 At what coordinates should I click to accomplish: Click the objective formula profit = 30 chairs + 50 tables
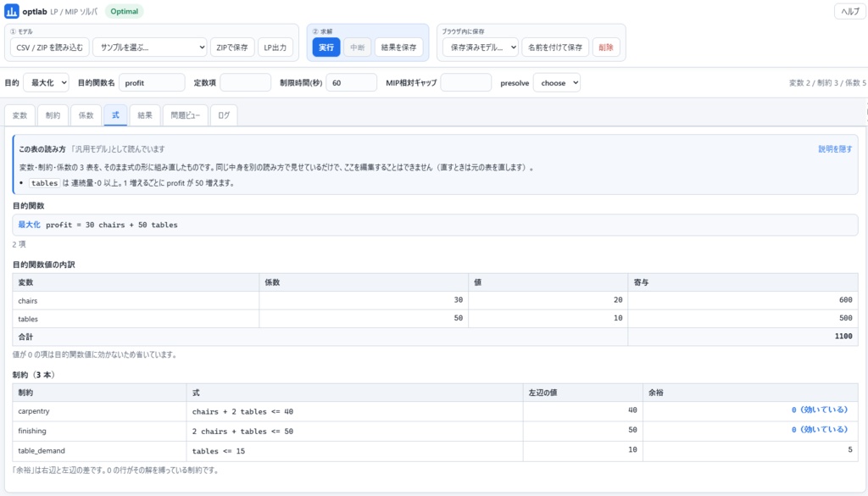[112, 225]
